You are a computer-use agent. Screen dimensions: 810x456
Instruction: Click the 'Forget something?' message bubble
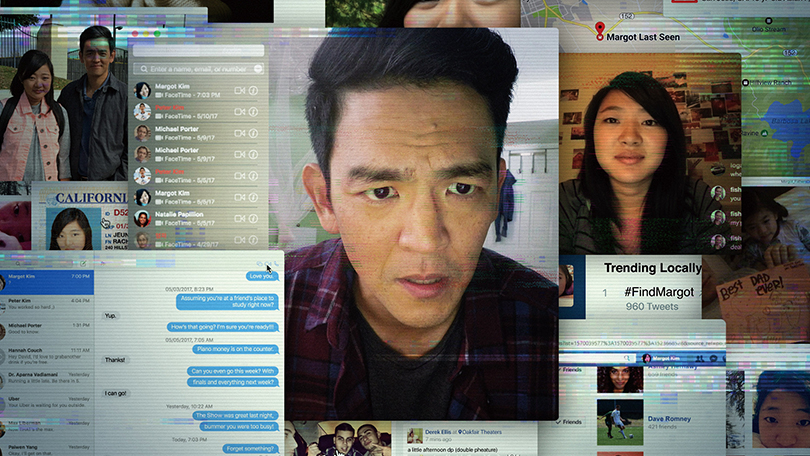(x=250, y=449)
